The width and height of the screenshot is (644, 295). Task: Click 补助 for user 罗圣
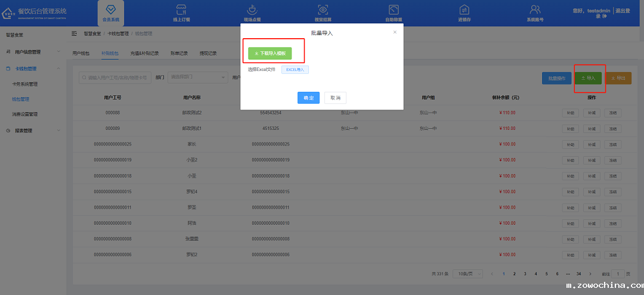[571, 207]
